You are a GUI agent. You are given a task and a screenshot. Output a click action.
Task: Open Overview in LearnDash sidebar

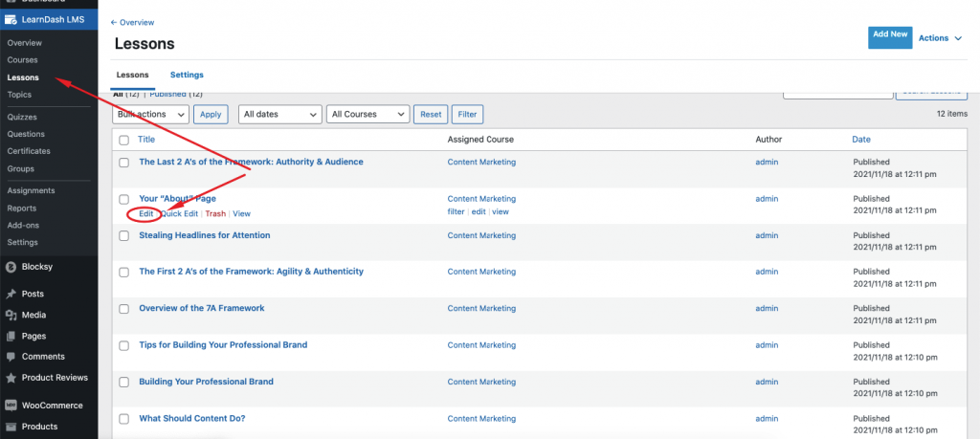point(24,43)
